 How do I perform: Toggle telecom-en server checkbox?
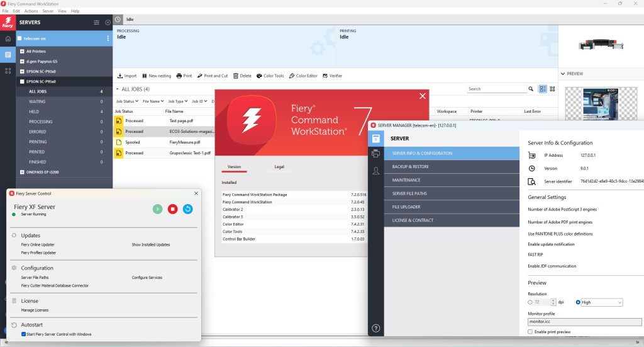(19, 38)
